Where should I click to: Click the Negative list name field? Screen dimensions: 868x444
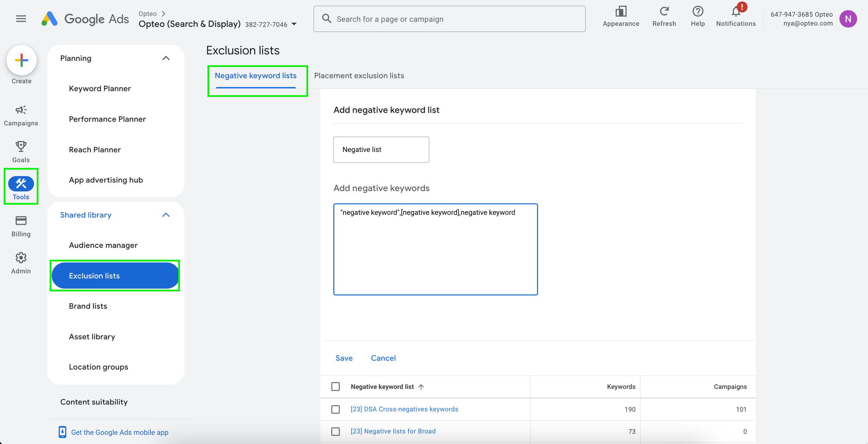coord(381,150)
